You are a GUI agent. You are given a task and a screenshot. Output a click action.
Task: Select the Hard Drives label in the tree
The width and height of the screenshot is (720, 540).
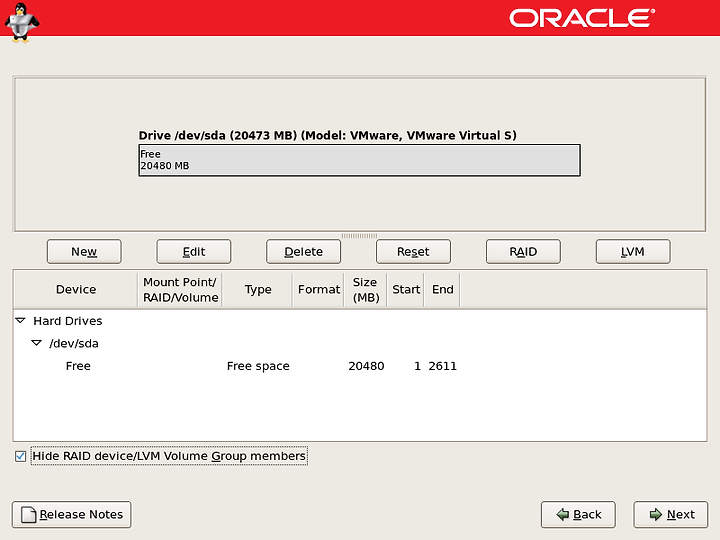pyautogui.click(x=68, y=321)
